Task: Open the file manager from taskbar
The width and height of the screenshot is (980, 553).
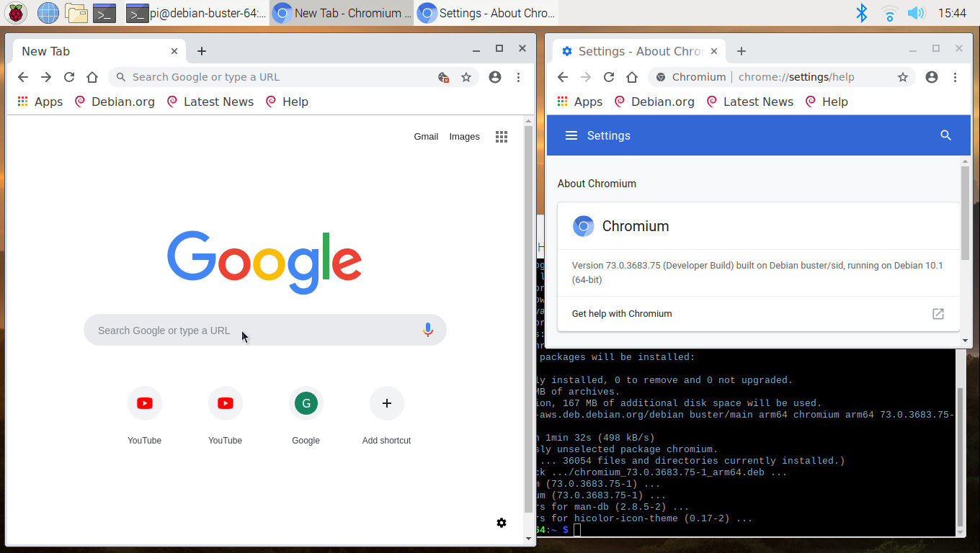Action: [x=76, y=12]
